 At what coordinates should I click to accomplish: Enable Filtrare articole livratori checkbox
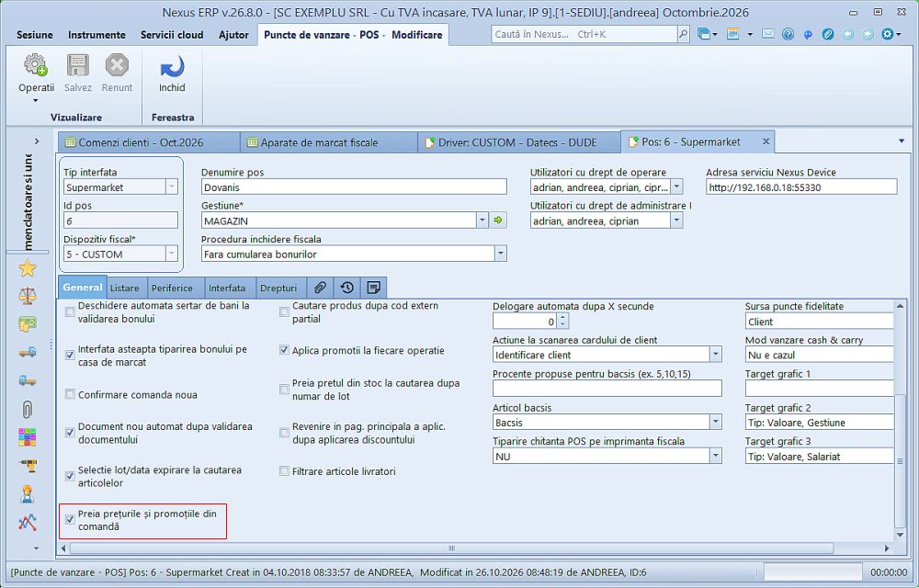(x=284, y=471)
